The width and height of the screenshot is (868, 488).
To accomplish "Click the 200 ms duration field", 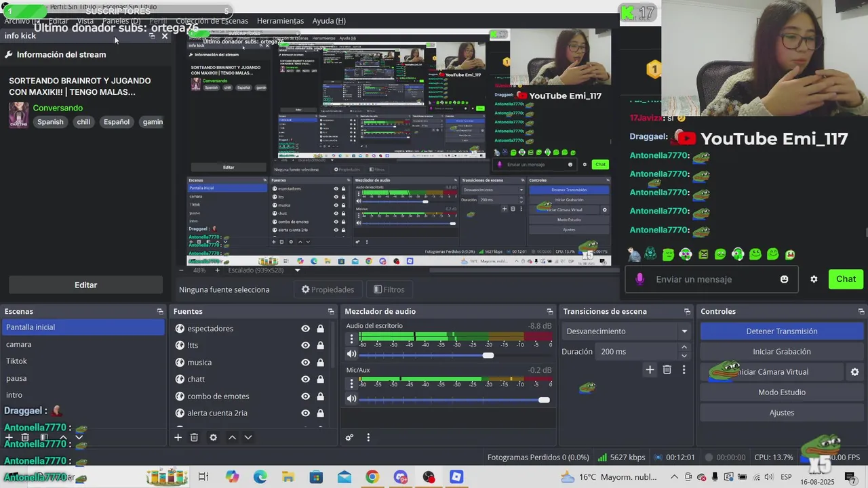I will click(x=636, y=352).
